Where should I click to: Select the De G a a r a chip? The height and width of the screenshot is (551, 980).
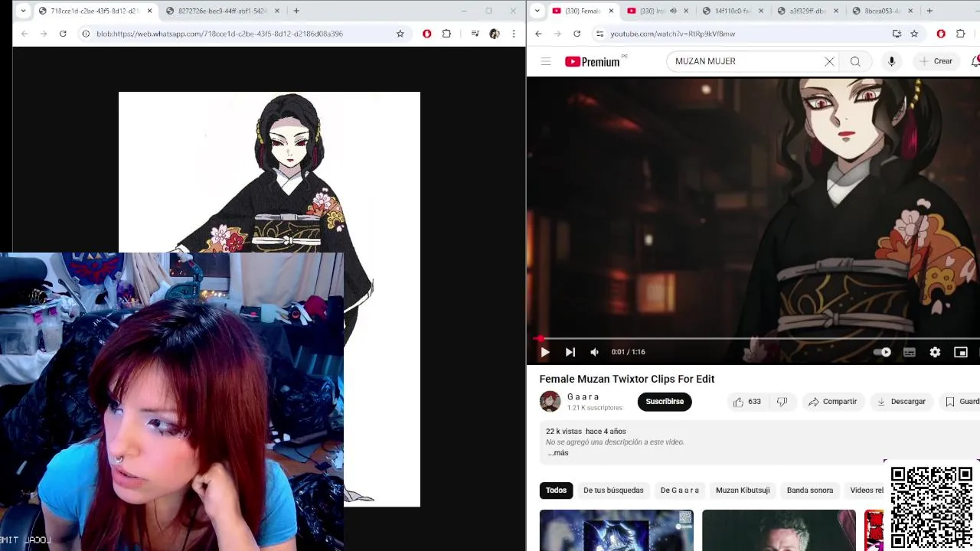coord(679,491)
